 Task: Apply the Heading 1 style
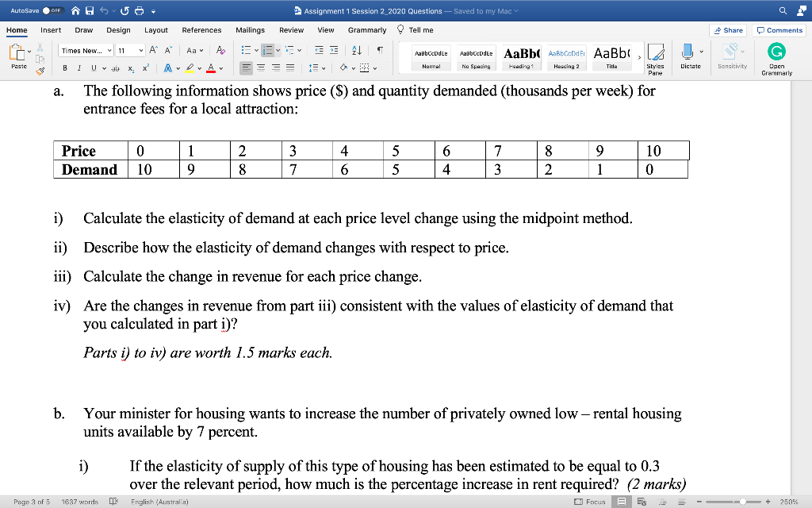(x=520, y=57)
